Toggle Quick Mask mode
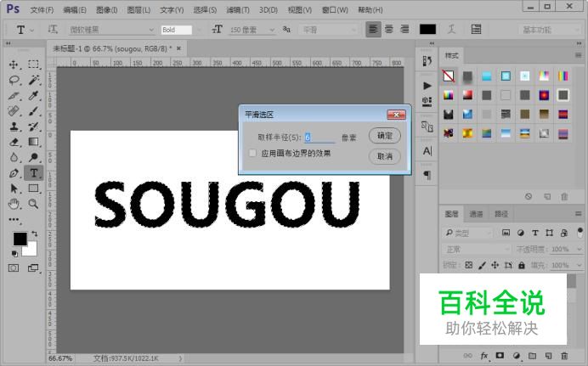The height and width of the screenshot is (366, 588). pyautogui.click(x=14, y=268)
